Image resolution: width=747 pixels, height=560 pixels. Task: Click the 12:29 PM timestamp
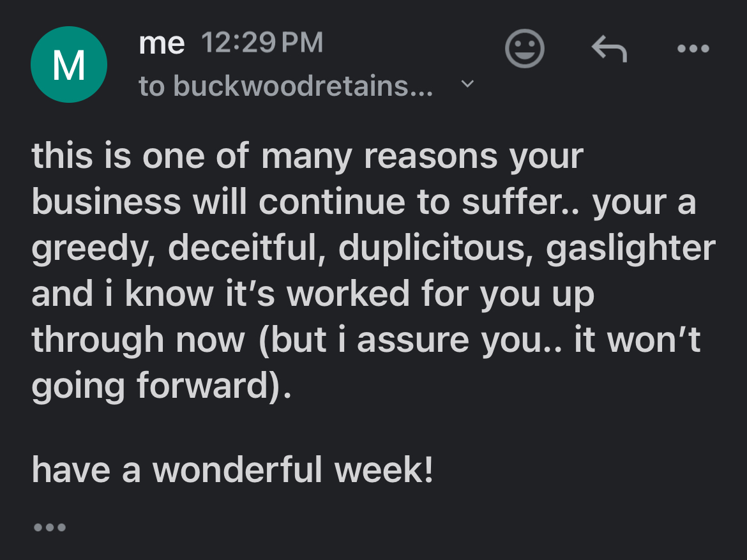[x=262, y=42]
